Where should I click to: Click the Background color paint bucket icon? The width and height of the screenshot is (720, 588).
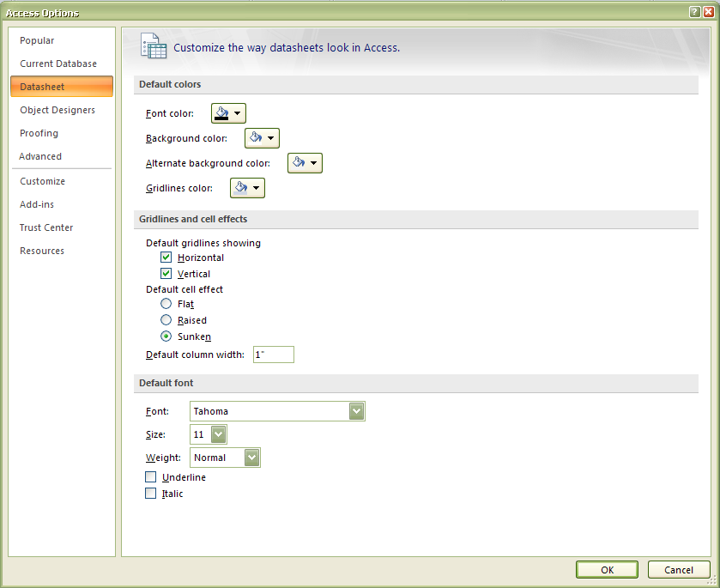[x=256, y=138]
